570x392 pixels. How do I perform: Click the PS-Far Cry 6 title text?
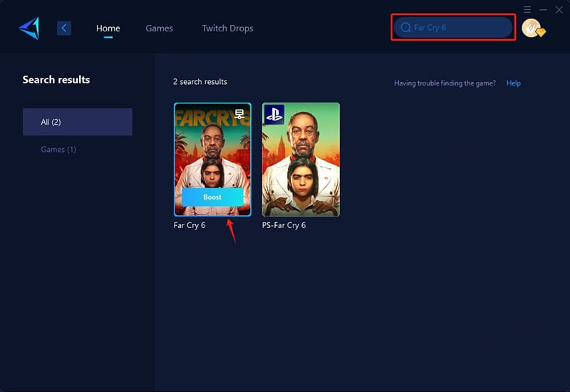pos(284,225)
